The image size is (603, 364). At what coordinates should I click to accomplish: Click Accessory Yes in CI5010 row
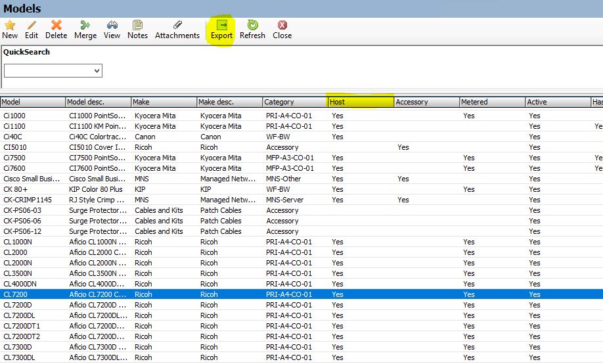[x=403, y=147]
